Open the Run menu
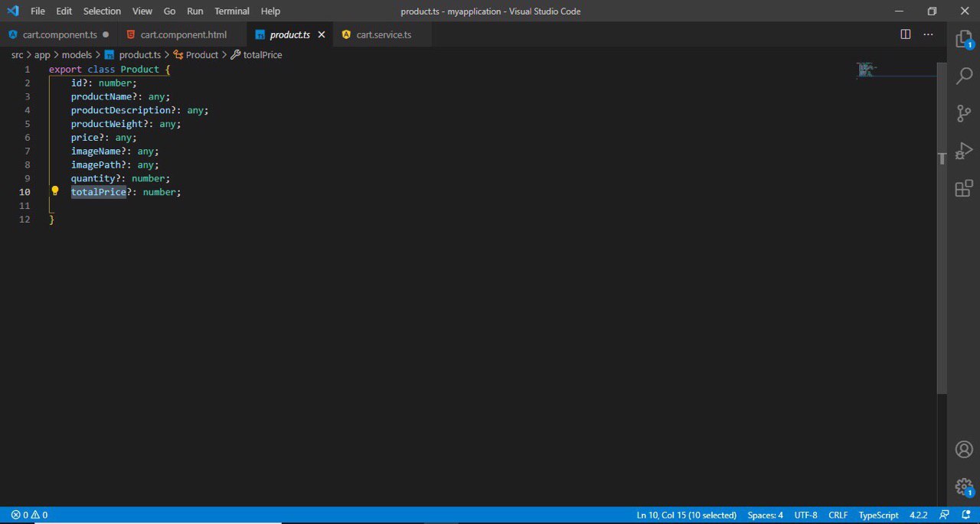 pos(195,11)
